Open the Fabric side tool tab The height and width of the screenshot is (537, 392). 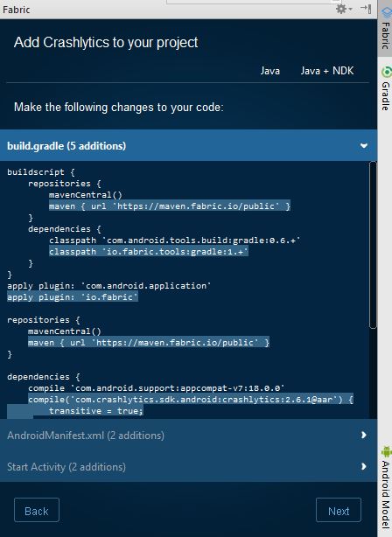(386, 29)
